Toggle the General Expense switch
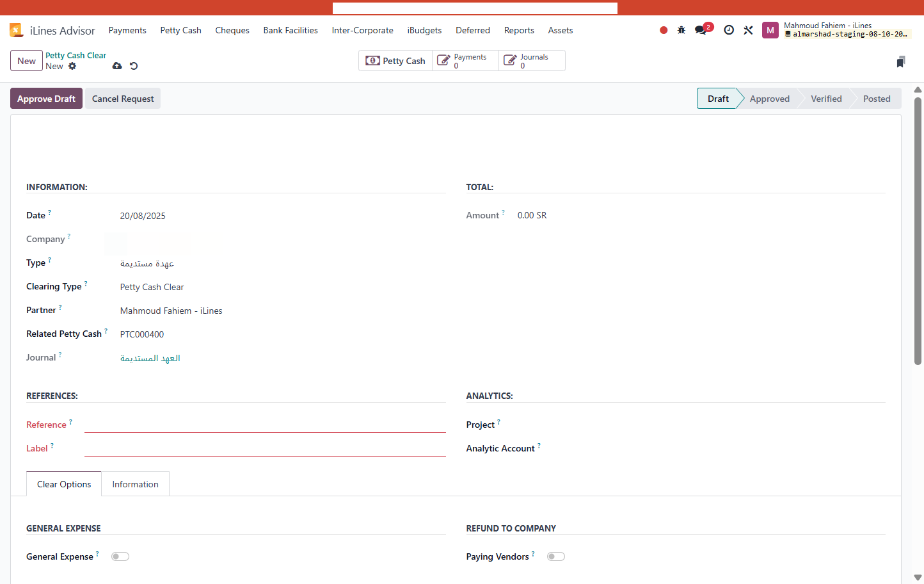The width and height of the screenshot is (924, 584). (120, 556)
